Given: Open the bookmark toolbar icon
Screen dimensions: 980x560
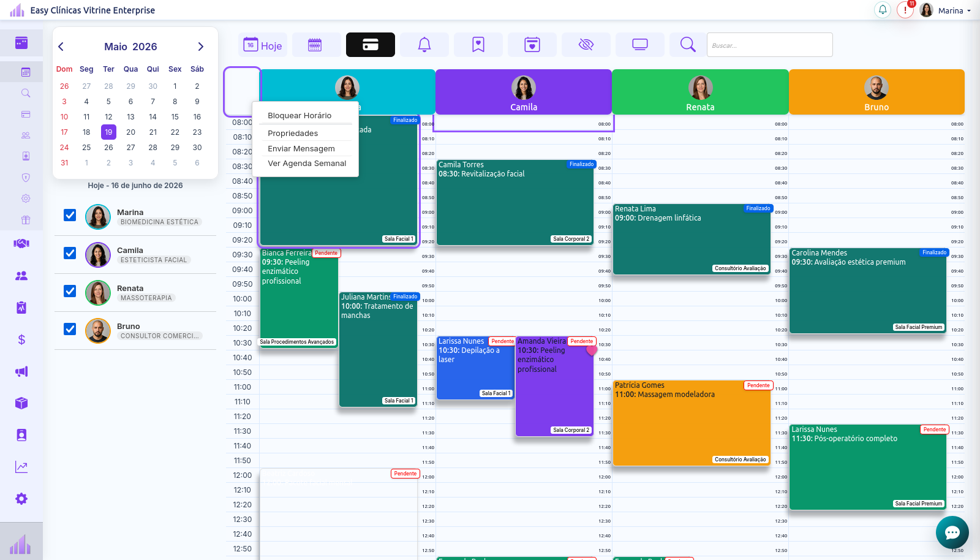Looking at the screenshot, I should [x=478, y=45].
